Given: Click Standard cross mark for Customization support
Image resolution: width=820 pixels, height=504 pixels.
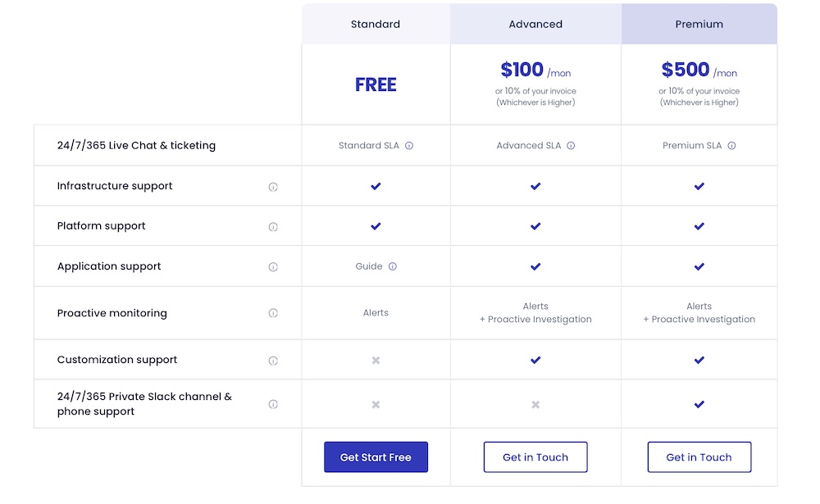Looking at the screenshot, I should 376,361.
